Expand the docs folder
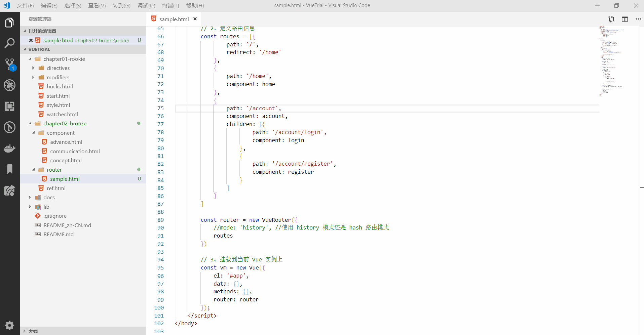644x335 pixels. (30, 197)
